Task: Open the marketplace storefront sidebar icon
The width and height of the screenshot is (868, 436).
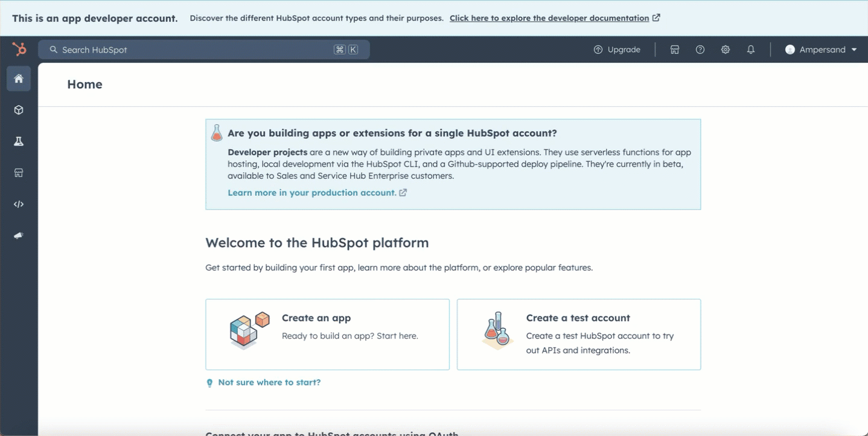Action: [19, 173]
